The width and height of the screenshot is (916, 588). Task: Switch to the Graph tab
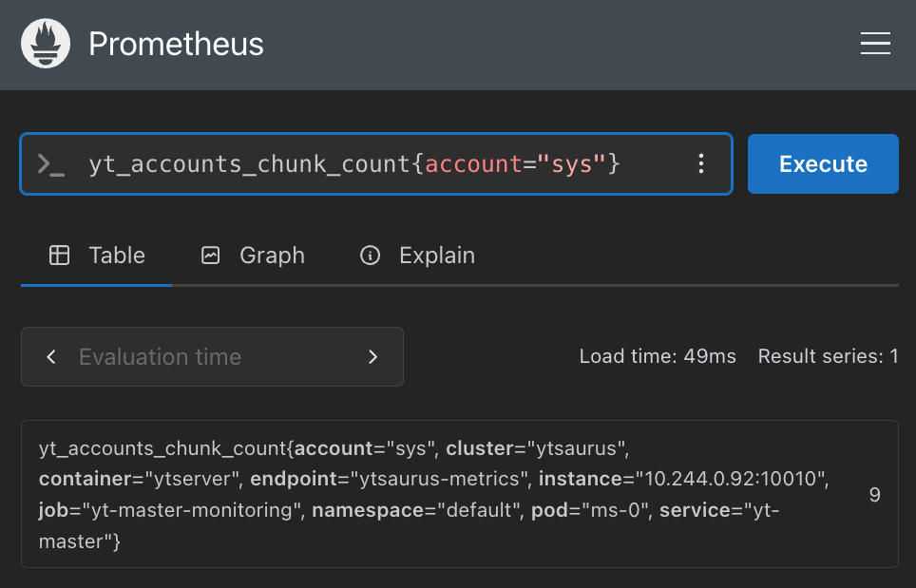pyautogui.click(x=272, y=255)
